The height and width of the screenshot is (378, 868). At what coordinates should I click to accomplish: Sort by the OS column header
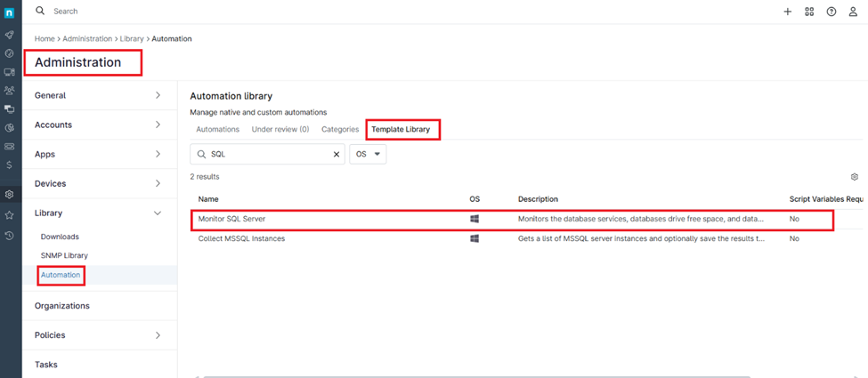[475, 198]
